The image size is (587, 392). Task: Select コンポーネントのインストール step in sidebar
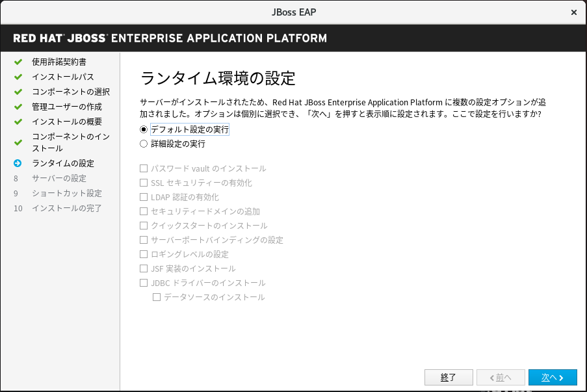point(71,142)
